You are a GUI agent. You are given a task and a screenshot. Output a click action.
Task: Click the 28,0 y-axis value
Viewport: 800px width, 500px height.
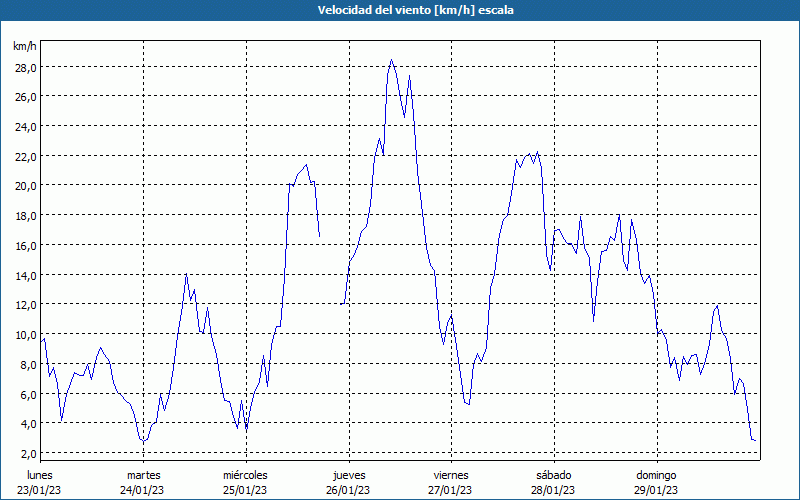[25, 67]
